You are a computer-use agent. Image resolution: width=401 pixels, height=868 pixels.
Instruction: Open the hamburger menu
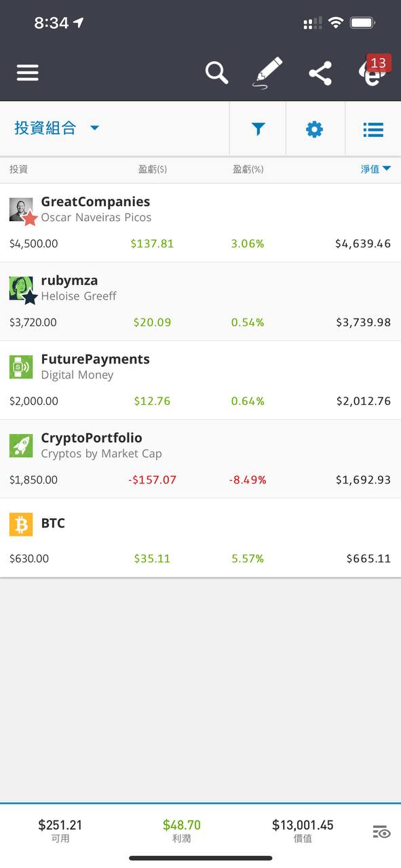27,73
